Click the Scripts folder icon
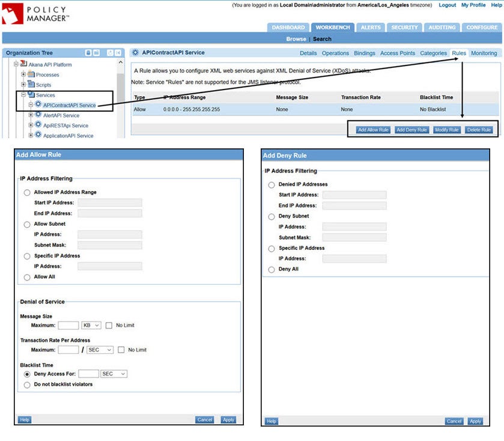 tap(31, 84)
